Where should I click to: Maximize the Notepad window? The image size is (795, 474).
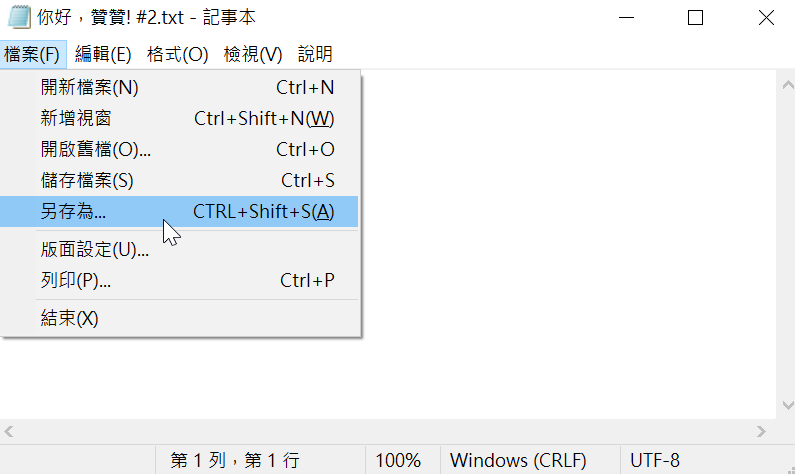click(695, 18)
